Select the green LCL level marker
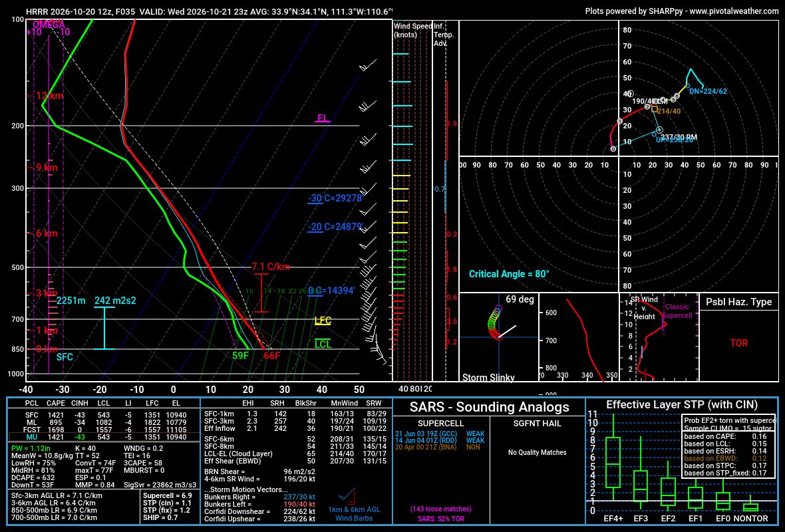The width and height of the screenshot is (785, 532). coord(323,344)
